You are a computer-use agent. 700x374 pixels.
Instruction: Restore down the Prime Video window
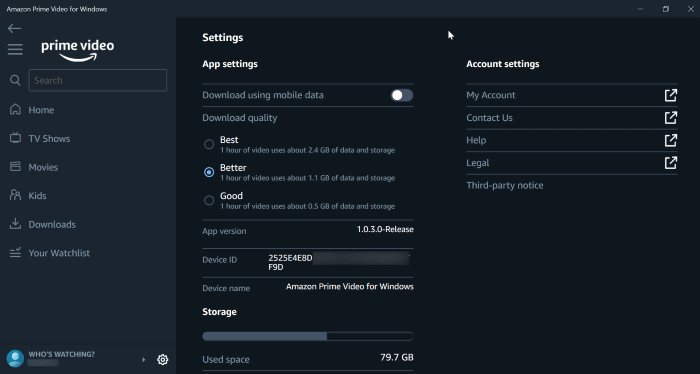coord(666,9)
